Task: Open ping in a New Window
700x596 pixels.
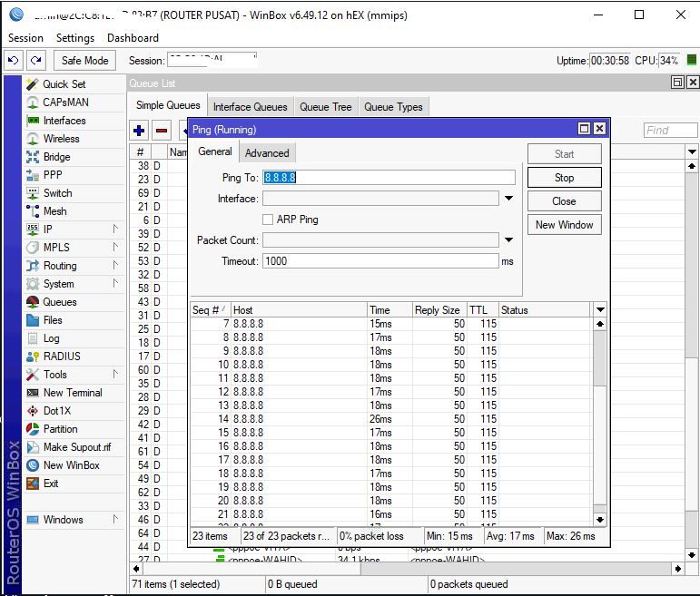Action: click(565, 225)
